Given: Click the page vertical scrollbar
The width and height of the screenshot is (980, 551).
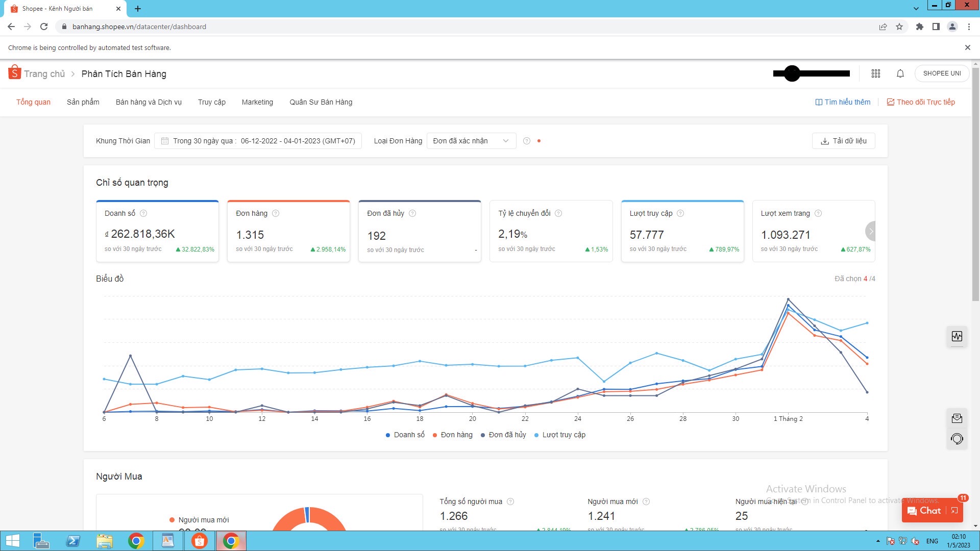Looking at the screenshot, I should click(x=975, y=184).
